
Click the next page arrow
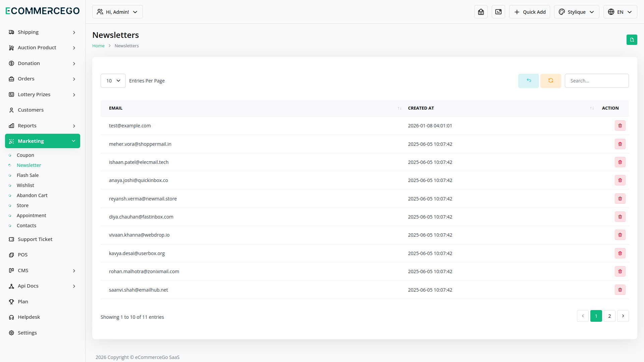coord(623,316)
